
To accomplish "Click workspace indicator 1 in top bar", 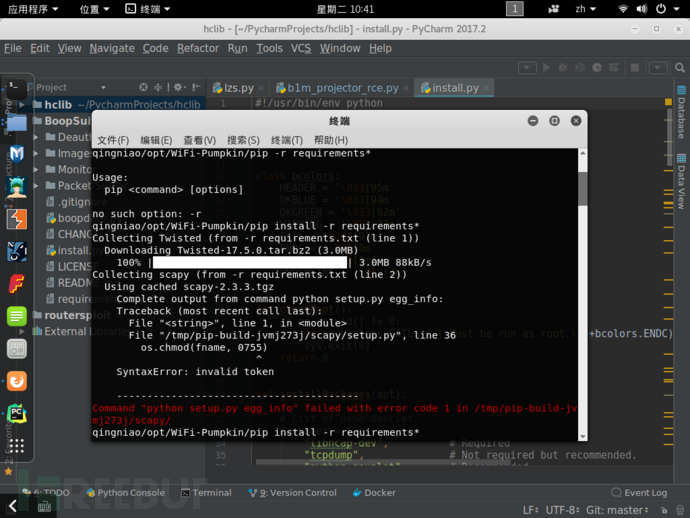I will [515, 9].
